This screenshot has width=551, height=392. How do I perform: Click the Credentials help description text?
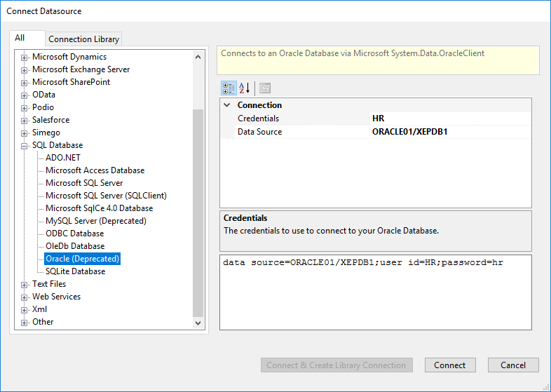point(331,231)
